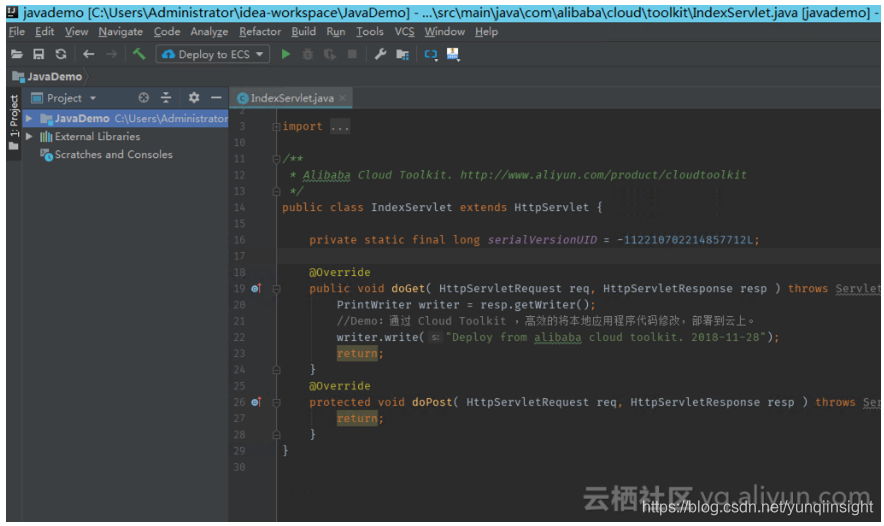Expand the folded import block on line 3

pos(276,127)
